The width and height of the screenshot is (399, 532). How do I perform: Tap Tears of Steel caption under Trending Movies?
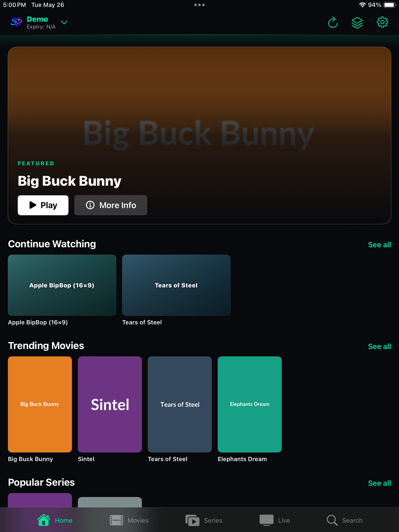coord(168,459)
